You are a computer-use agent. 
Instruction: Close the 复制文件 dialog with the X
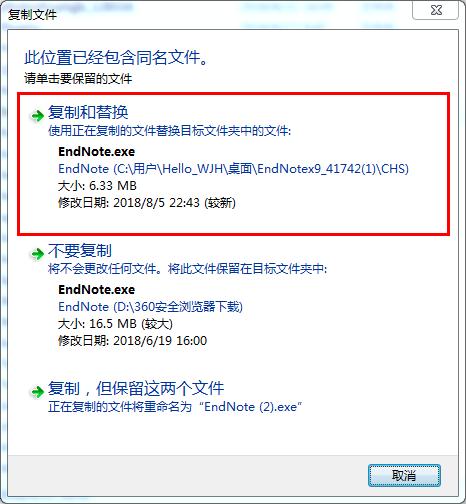tap(436, 10)
